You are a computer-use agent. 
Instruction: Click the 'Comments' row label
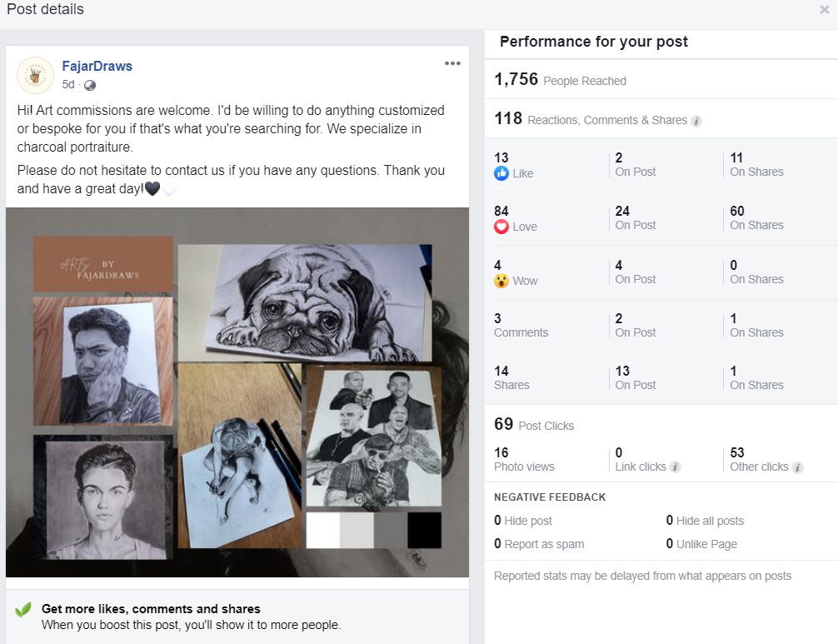click(x=521, y=332)
